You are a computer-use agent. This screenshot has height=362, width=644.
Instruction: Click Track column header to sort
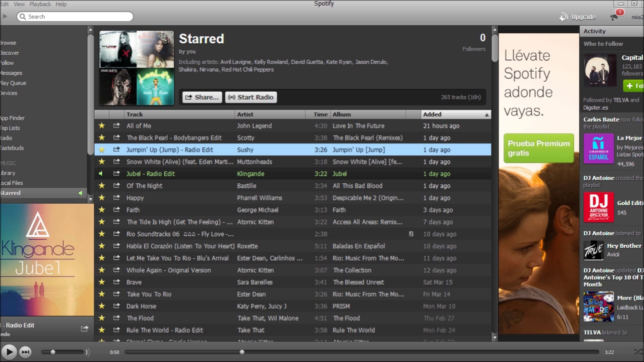point(135,115)
